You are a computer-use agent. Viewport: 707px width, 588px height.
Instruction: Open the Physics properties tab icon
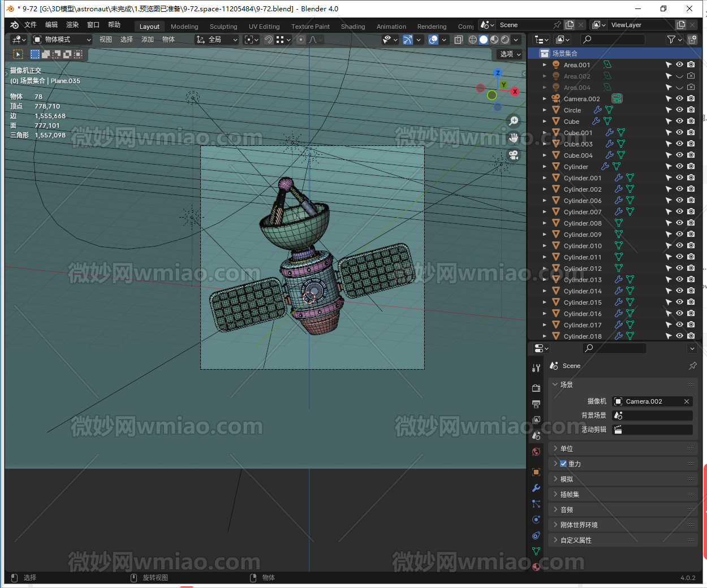pyautogui.click(x=536, y=520)
